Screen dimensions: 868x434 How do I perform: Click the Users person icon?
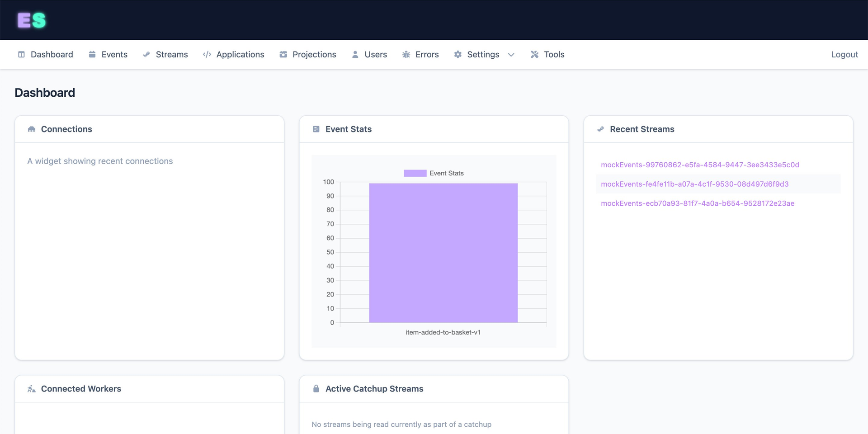[x=355, y=54]
